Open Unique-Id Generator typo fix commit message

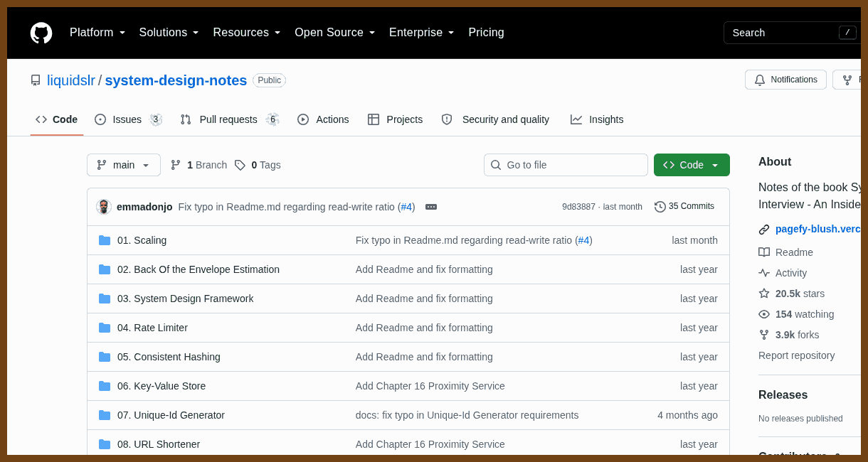tap(467, 415)
